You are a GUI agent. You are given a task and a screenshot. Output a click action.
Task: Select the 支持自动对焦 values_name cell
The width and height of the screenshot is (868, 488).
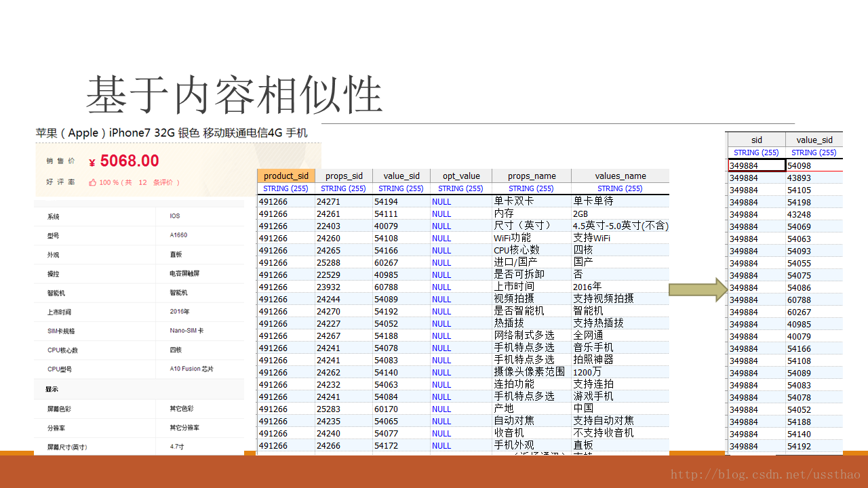[620, 421]
